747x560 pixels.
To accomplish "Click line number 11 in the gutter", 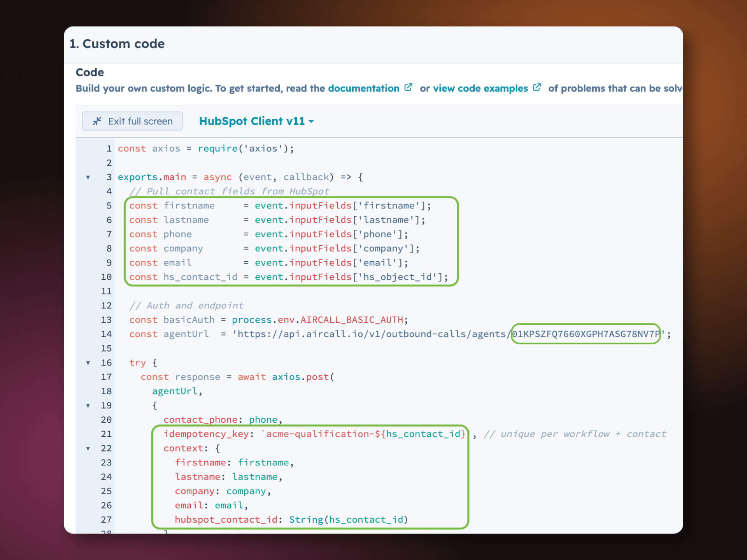I will (x=106, y=291).
